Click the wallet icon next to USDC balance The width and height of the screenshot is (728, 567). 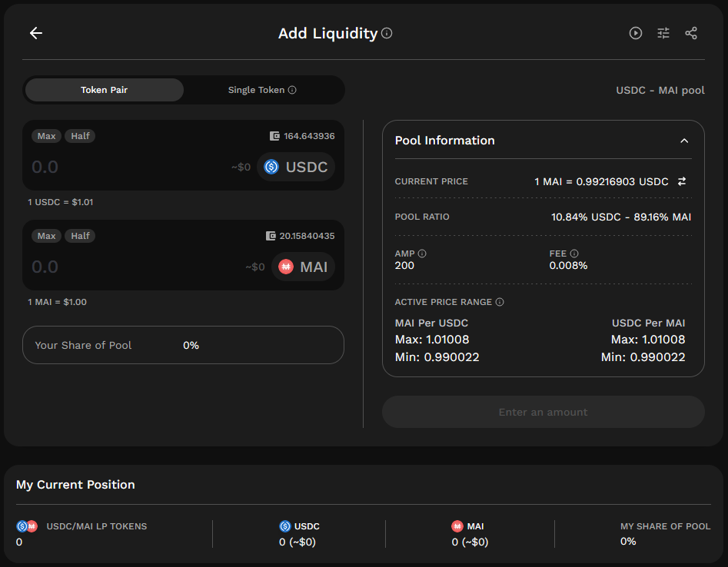(x=274, y=135)
